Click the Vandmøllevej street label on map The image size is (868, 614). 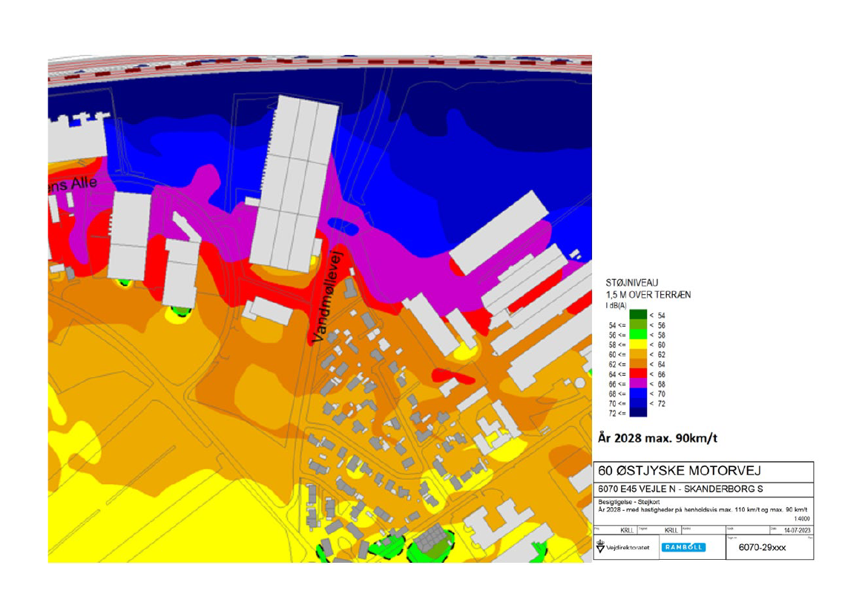click(x=328, y=298)
